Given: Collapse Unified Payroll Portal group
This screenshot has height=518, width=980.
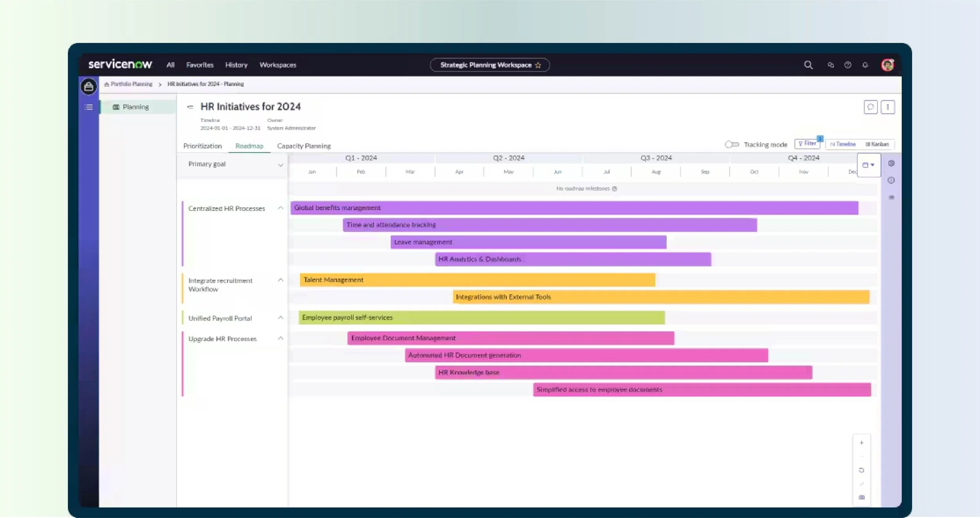Looking at the screenshot, I should point(280,318).
